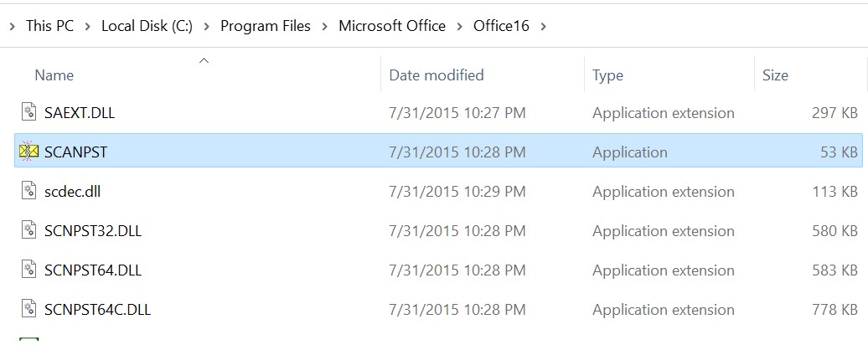Select the SCNPST64C.DLL file name
This screenshot has width=868, height=350.
coord(97,310)
